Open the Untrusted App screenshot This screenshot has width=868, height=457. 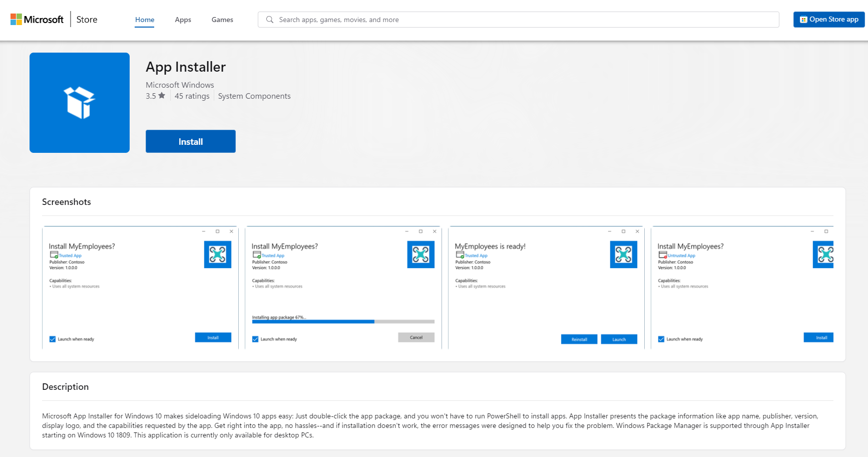742,288
